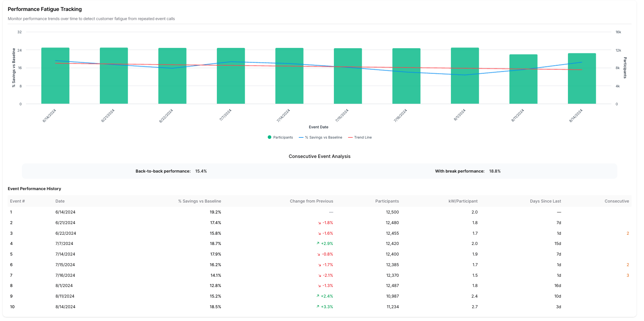Click the kW/Participant column header
644x321 pixels.
[463, 201]
